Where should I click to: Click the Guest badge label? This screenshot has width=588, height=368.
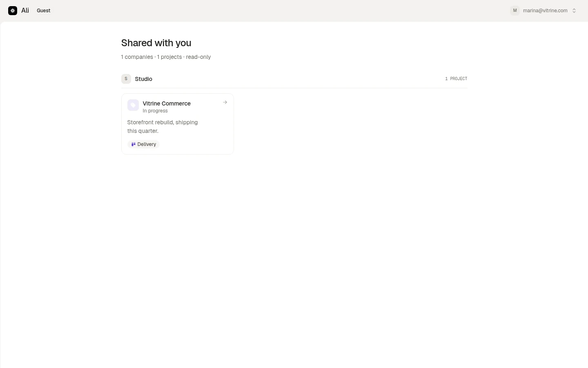coord(44,11)
